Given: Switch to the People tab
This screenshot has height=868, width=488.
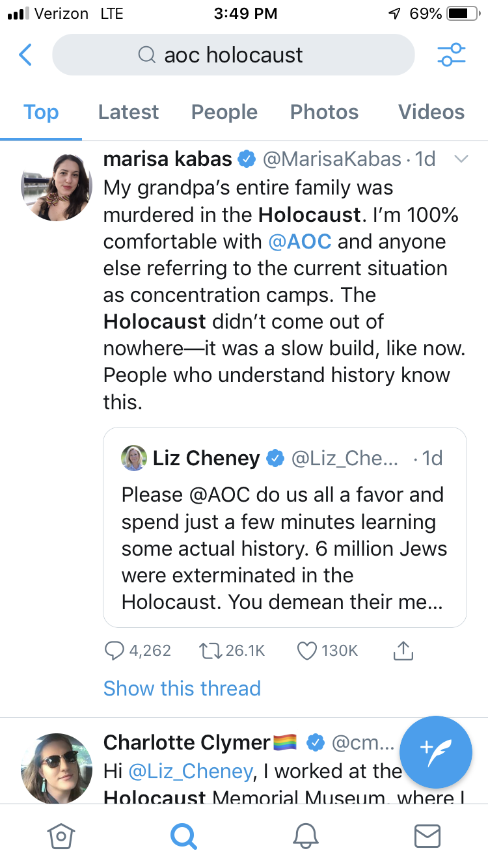Looking at the screenshot, I should pyautogui.click(x=224, y=112).
